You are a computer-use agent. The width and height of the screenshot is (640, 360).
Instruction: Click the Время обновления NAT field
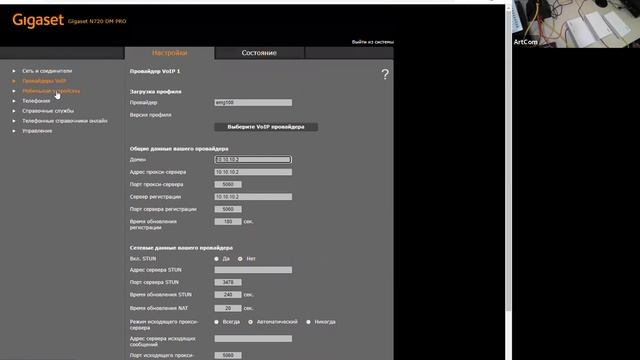(228, 308)
